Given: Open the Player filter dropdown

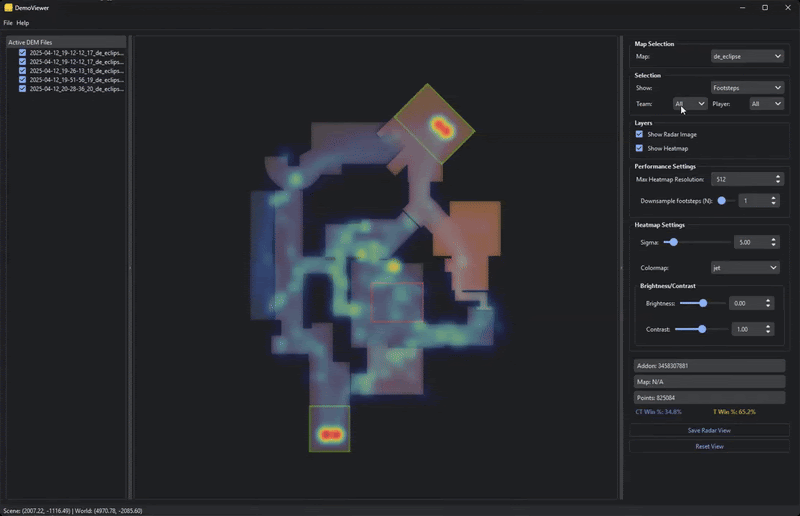Looking at the screenshot, I should (766, 104).
